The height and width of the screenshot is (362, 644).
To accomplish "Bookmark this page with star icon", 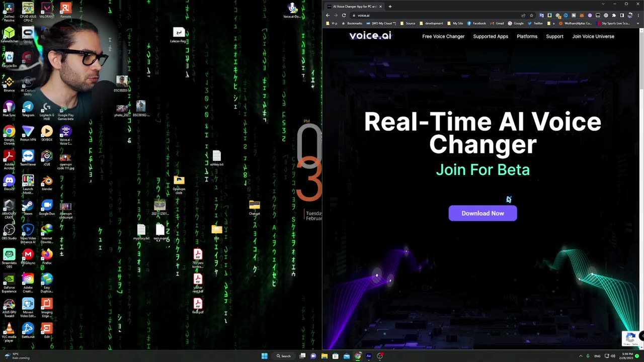I will pos(531,15).
